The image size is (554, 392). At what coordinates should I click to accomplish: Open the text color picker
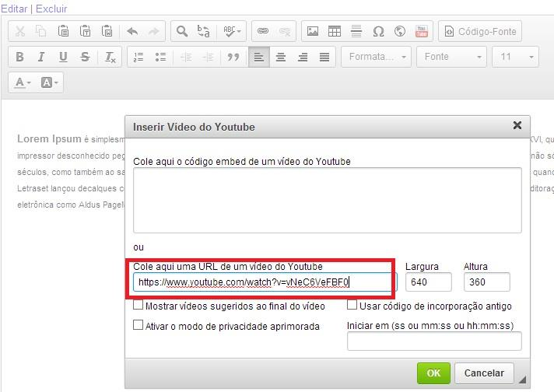(23, 82)
